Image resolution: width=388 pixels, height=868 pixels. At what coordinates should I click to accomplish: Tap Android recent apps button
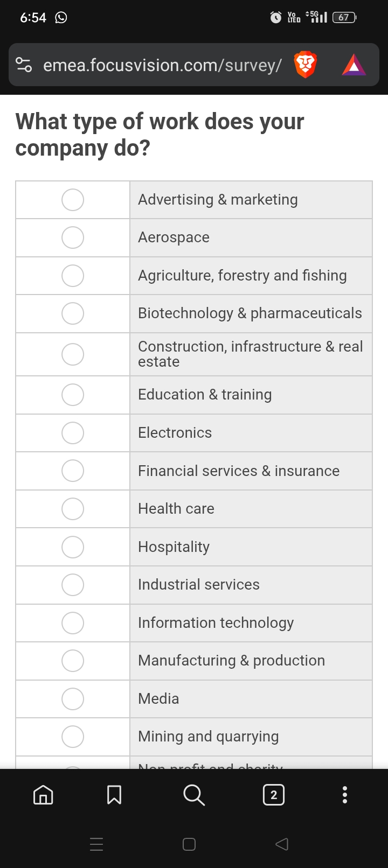(x=96, y=844)
